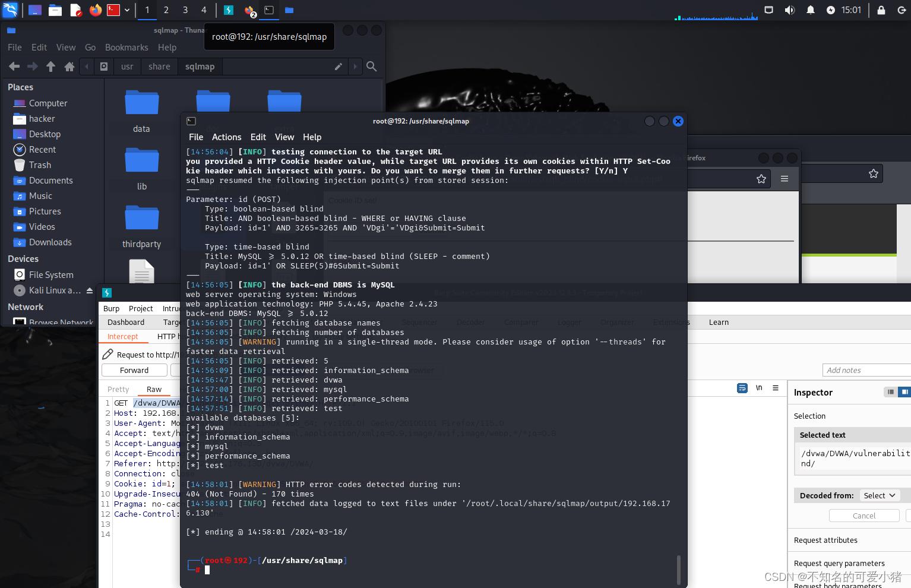Click the terminal vertical scrollbar
911x588 pixels.
678,570
